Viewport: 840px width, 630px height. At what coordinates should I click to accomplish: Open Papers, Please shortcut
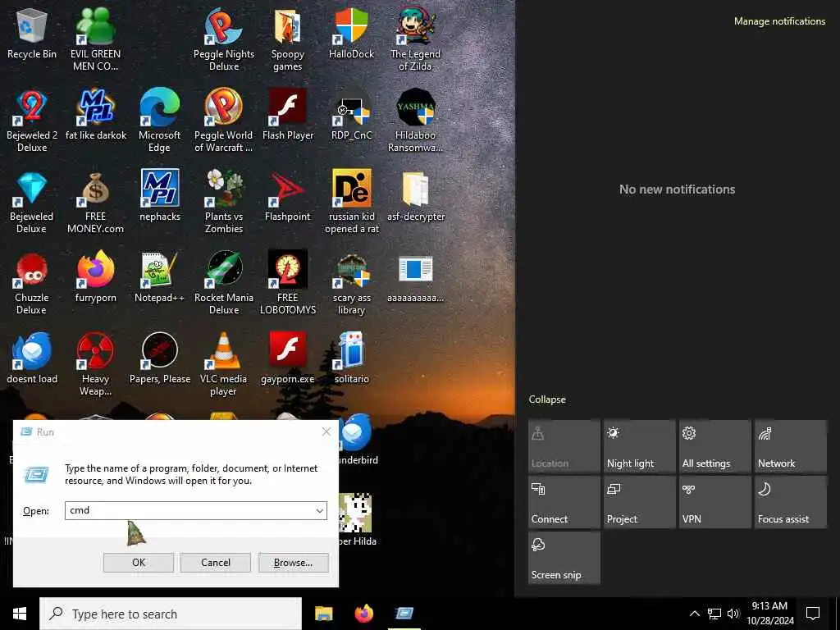tap(159, 358)
